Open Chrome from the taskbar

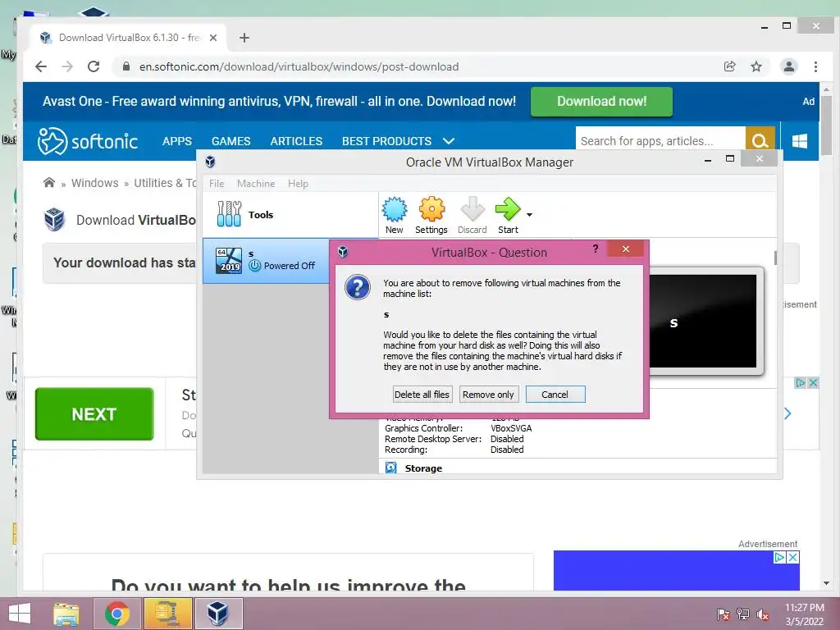tap(116, 613)
